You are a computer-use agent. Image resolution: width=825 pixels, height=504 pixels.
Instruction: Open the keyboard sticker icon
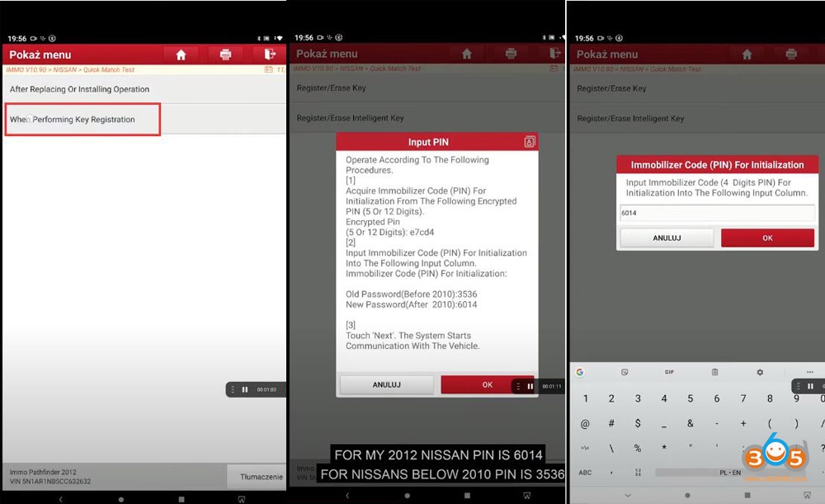point(625,372)
